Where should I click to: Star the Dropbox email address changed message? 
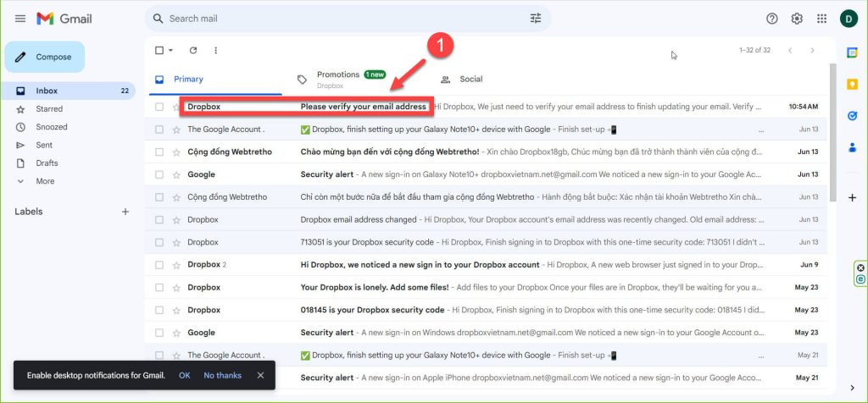(x=176, y=220)
